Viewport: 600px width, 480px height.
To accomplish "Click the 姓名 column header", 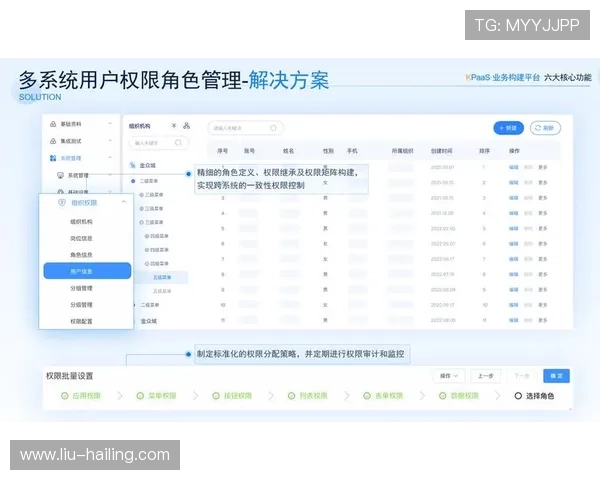I will pyautogui.click(x=289, y=151).
